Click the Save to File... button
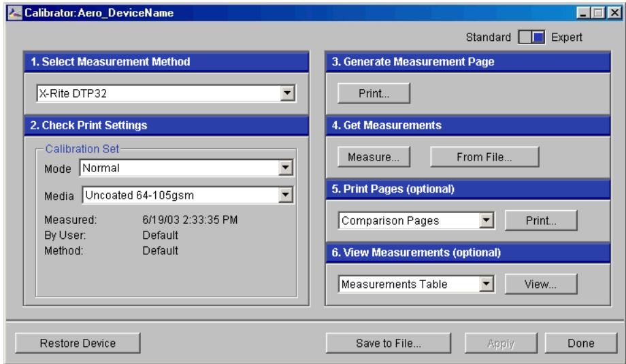The height and width of the screenshot is (364, 626). point(389,343)
